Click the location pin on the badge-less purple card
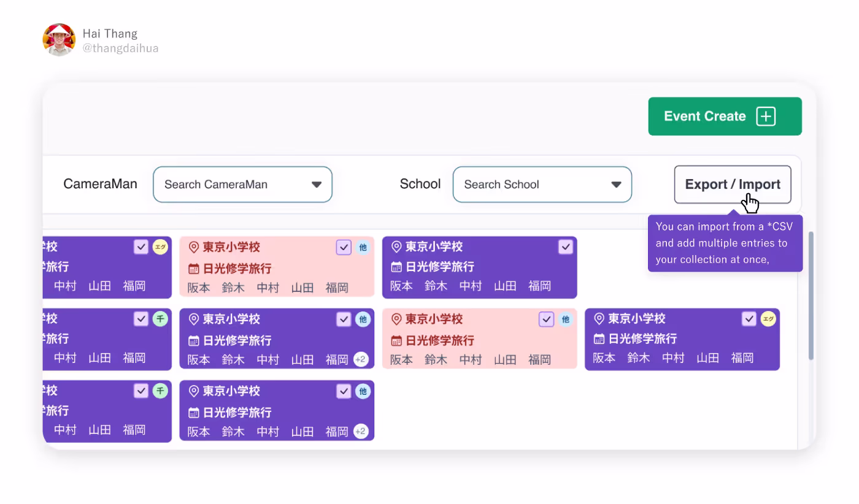This screenshot has width=859, height=504. [396, 247]
